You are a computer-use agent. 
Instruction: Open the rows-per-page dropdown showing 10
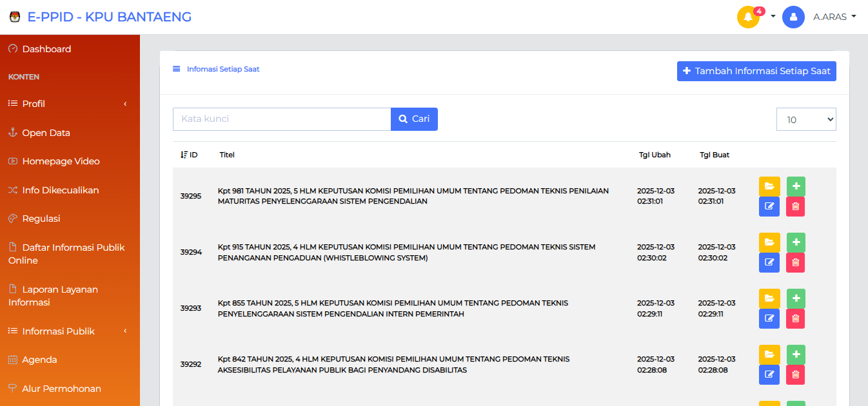pos(806,119)
